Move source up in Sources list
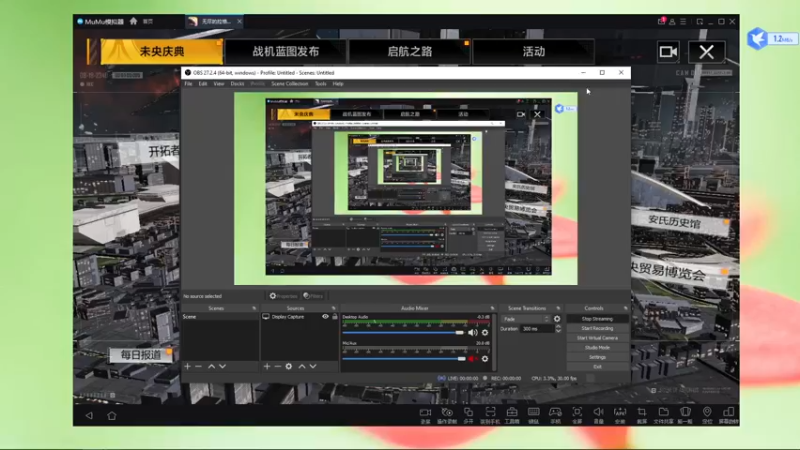This screenshot has height=450, width=800. pos(302,366)
